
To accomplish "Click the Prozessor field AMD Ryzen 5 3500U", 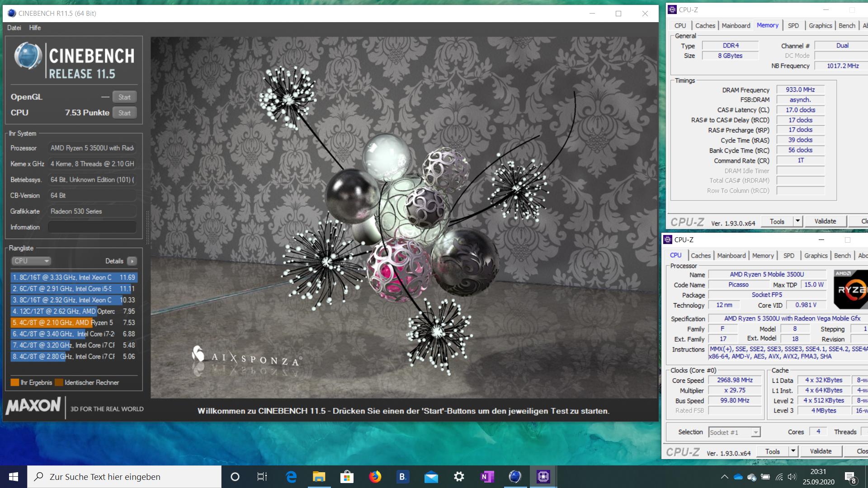I will (92, 148).
